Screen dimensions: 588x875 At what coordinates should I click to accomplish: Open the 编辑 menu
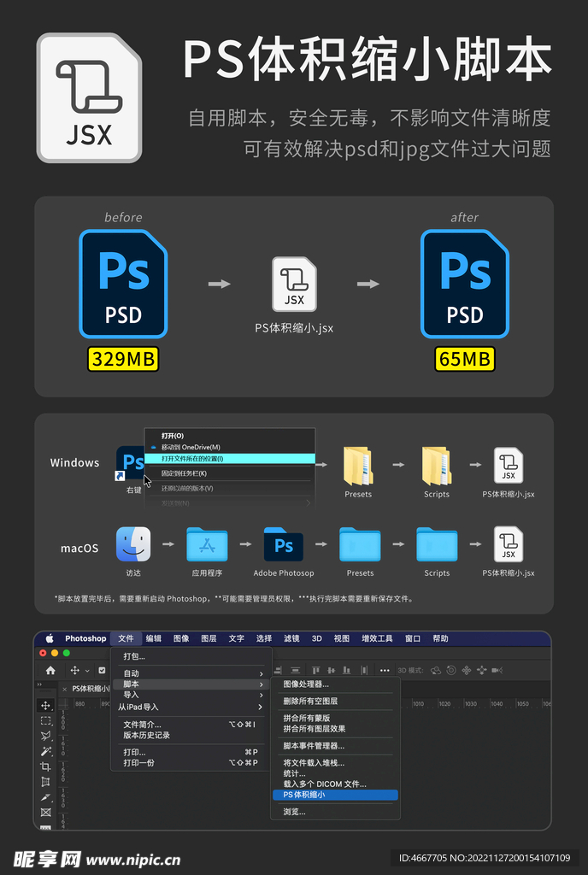click(x=154, y=638)
